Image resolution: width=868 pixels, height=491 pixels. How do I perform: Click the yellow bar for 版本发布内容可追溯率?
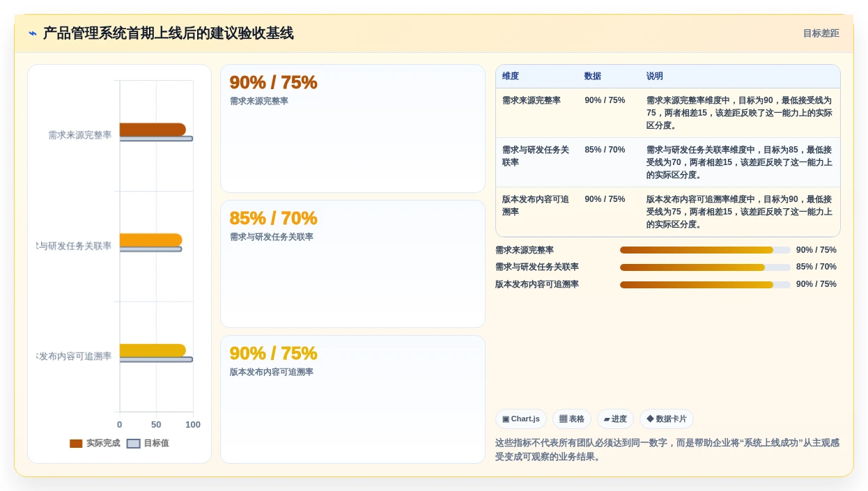153,350
